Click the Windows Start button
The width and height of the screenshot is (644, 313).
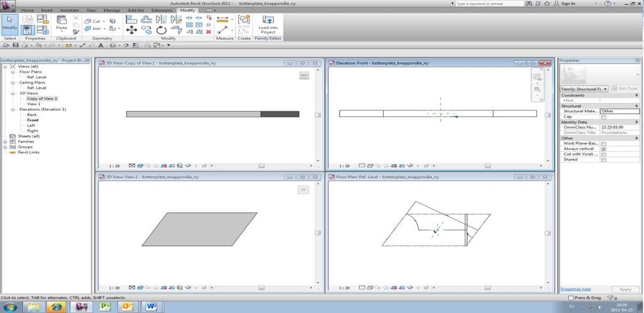coord(9,307)
